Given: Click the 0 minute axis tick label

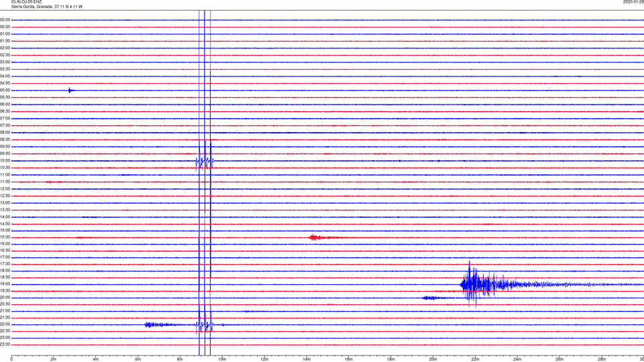Looking at the screenshot, I should tap(11, 359).
